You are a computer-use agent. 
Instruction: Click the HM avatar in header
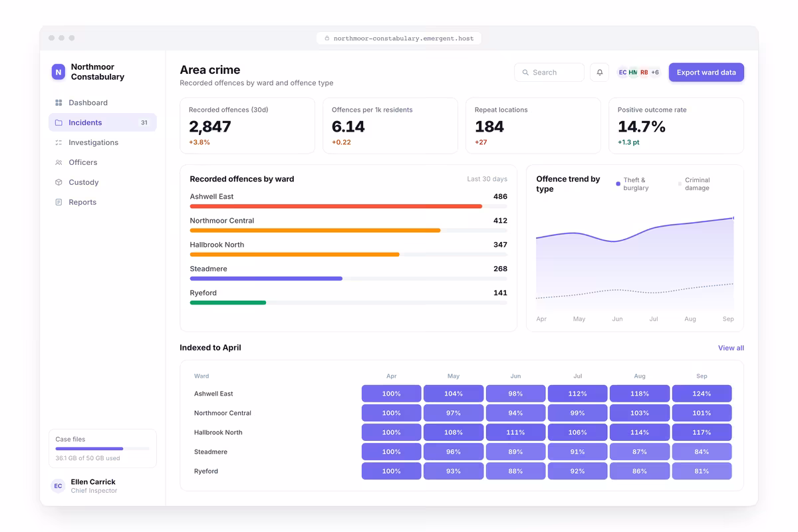click(x=633, y=72)
